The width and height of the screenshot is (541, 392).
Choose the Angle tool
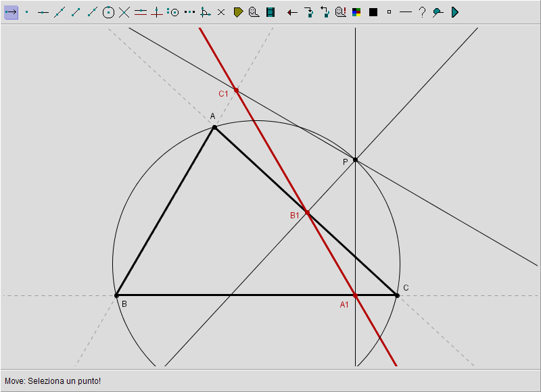click(x=206, y=12)
